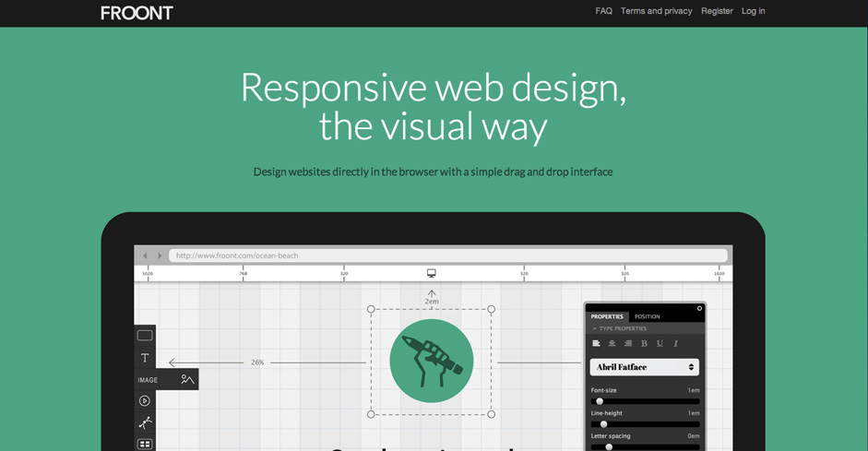Screen dimensions: 868x451
Task: Click the top-right selection handle
Action: tap(491, 309)
